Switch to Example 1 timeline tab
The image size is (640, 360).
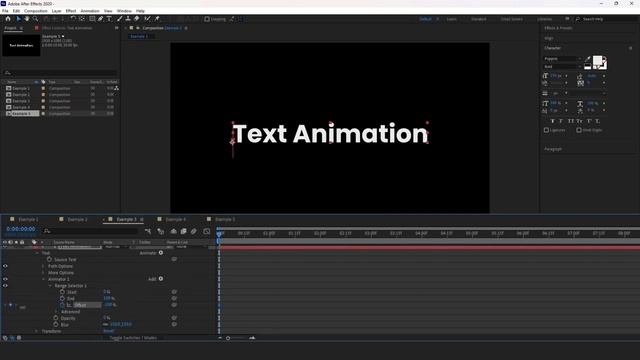(28, 220)
